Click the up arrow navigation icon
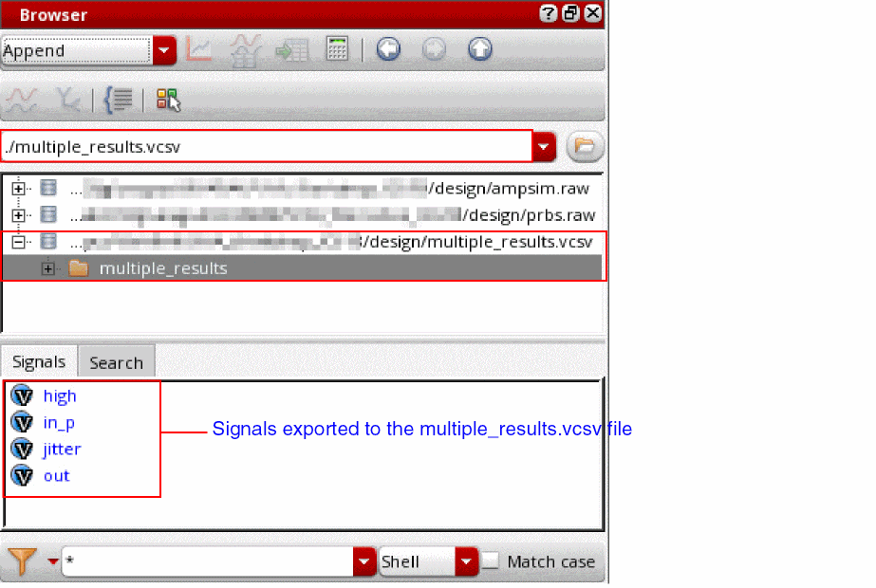This screenshot has width=876, height=588. 480,49
